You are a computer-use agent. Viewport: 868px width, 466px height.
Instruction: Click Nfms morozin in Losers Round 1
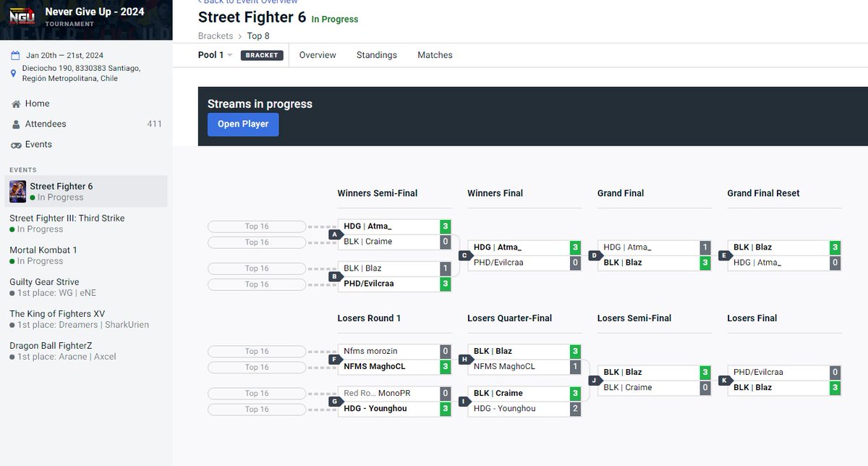[389, 352]
